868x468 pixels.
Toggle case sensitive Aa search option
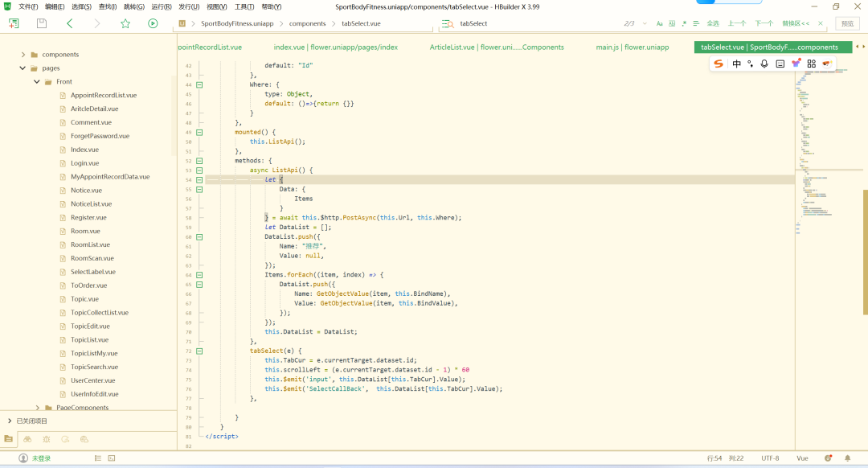[659, 23]
